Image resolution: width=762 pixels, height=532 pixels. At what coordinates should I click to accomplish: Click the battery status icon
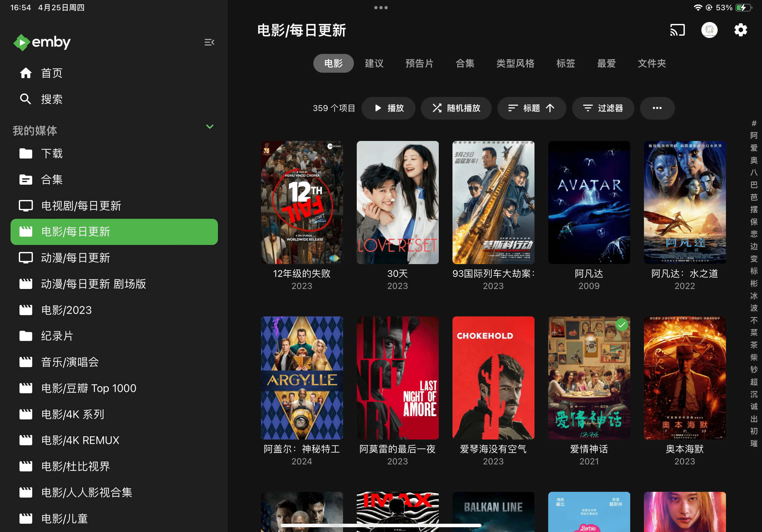coord(743,8)
